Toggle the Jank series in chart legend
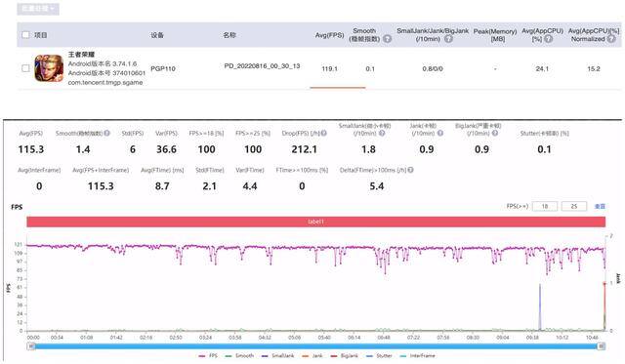This screenshot has height=364, width=625. pyautogui.click(x=312, y=355)
